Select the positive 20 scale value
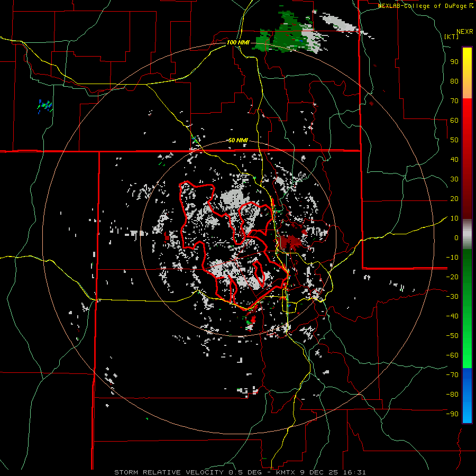The width and height of the screenshot is (476, 476). click(x=454, y=198)
